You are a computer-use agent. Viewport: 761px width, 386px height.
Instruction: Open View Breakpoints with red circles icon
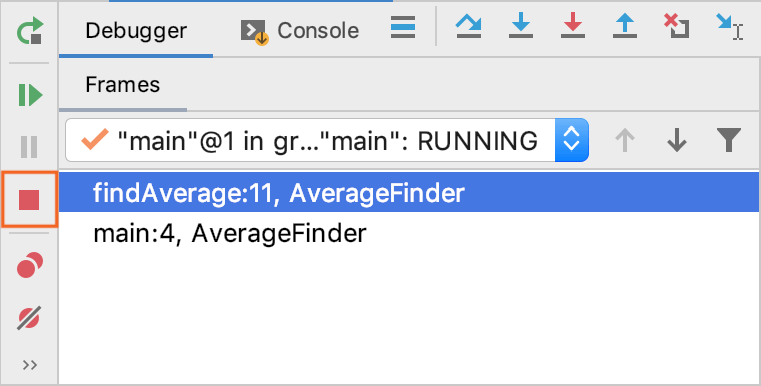30,265
